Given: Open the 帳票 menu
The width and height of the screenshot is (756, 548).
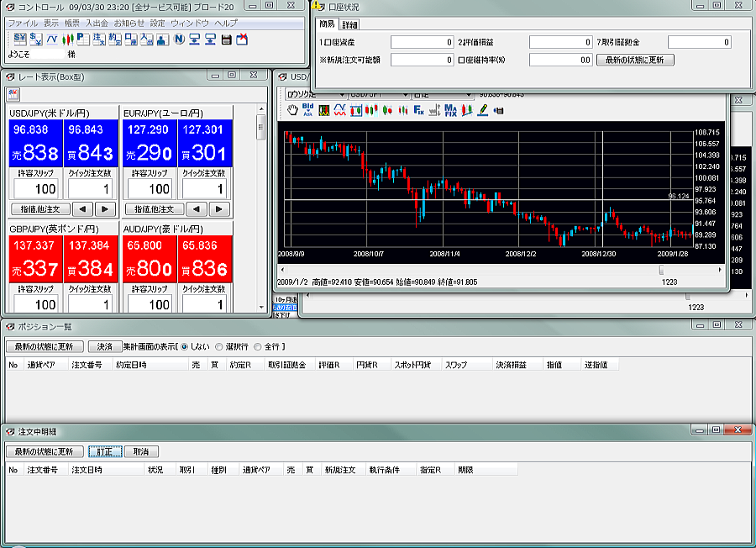Looking at the screenshot, I should point(72,23).
